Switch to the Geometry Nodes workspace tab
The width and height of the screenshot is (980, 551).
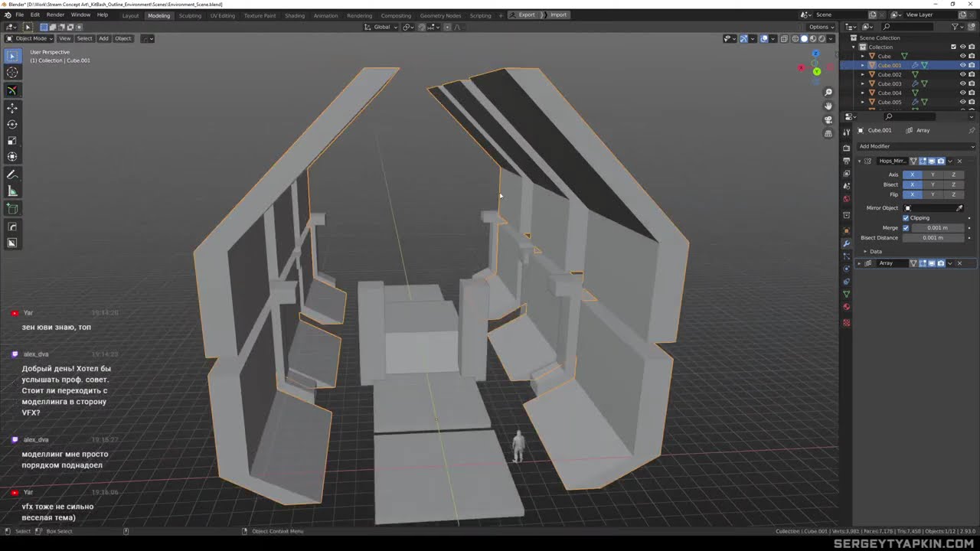pyautogui.click(x=440, y=15)
